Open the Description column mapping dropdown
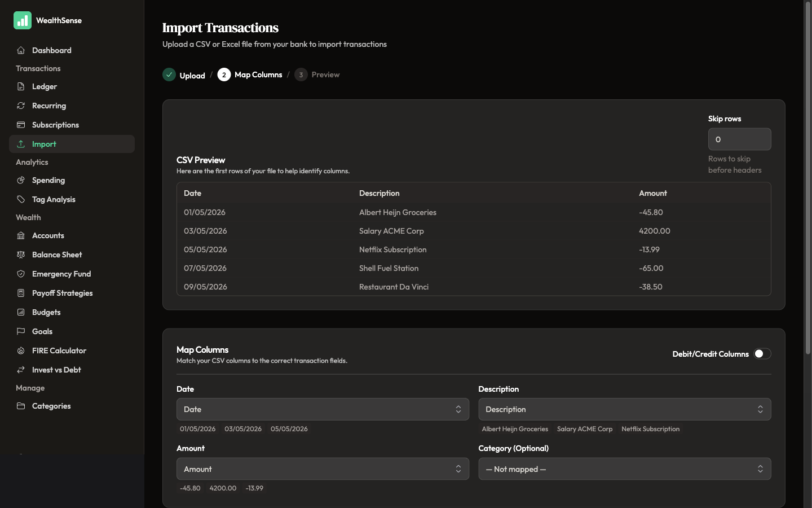 click(x=625, y=409)
